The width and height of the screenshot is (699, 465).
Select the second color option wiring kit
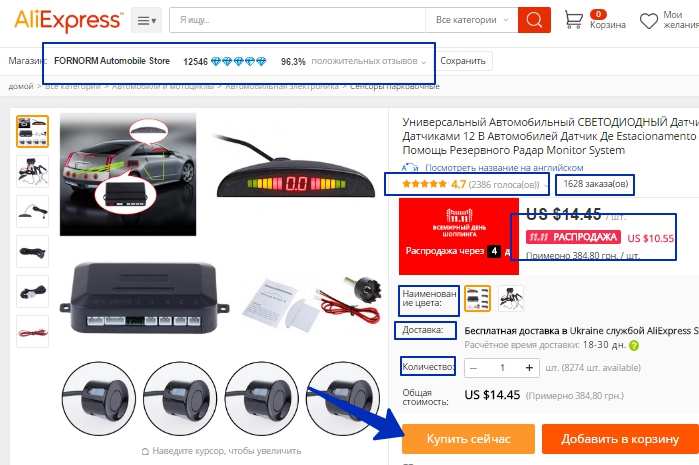(x=510, y=298)
